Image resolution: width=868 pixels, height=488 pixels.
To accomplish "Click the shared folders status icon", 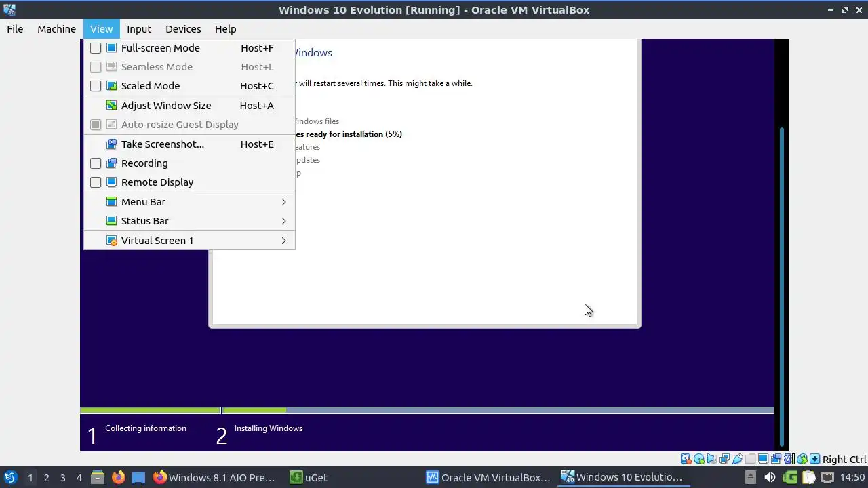I will (x=750, y=459).
